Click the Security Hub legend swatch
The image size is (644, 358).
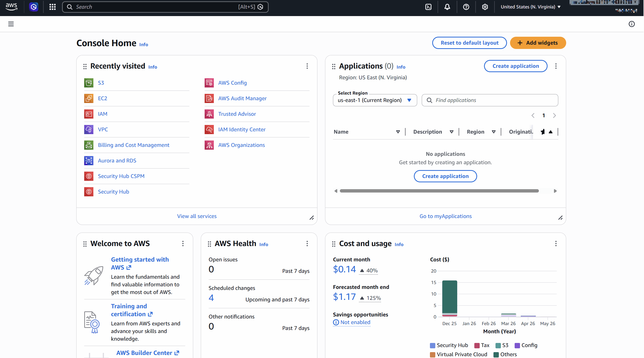click(432, 346)
